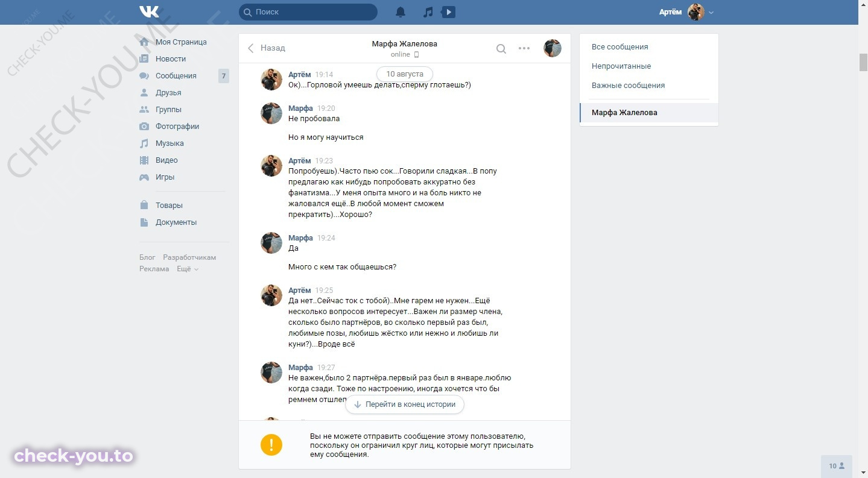Open the online friends counter showing 10
The width and height of the screenshot is (868, 478).
[x=837, y=466]
